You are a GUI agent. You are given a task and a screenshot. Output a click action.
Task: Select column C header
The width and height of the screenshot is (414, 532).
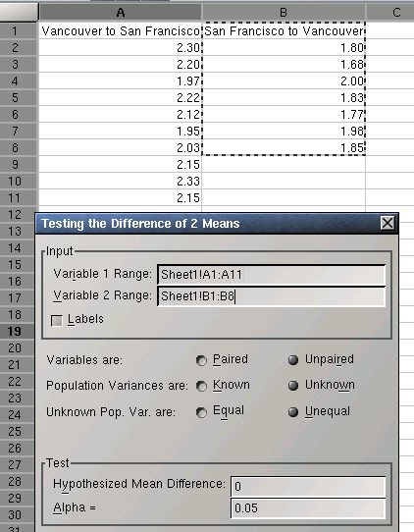(x=390, y=13)
